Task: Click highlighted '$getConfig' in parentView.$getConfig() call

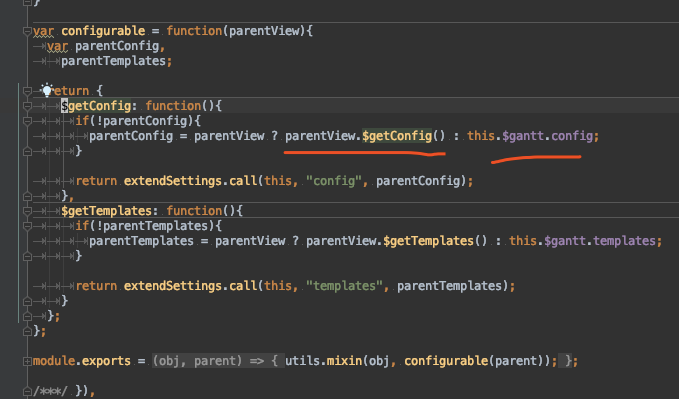Action: click(x=397, y=136)
